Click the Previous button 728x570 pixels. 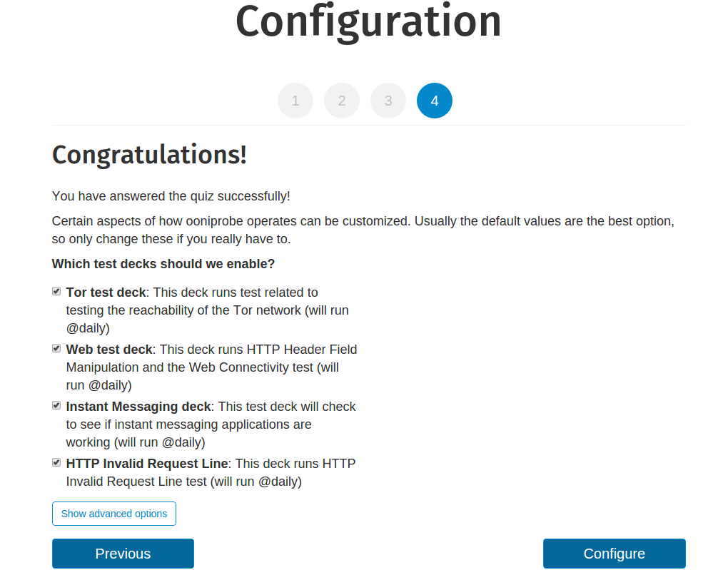pos(123,554)
